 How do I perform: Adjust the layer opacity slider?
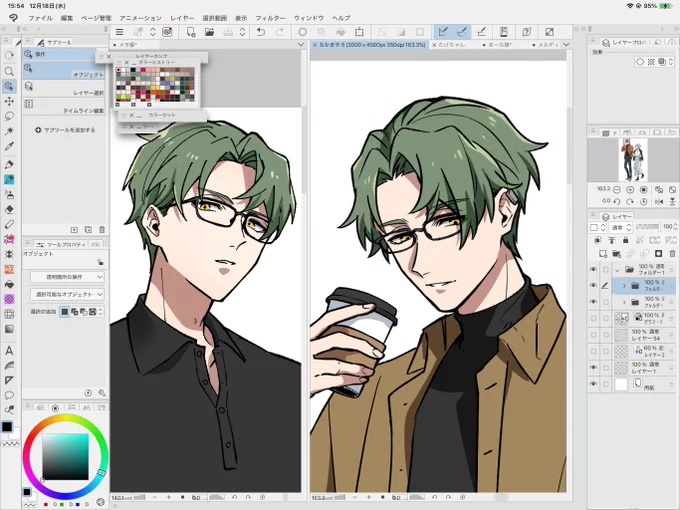(x=647, y=227)
